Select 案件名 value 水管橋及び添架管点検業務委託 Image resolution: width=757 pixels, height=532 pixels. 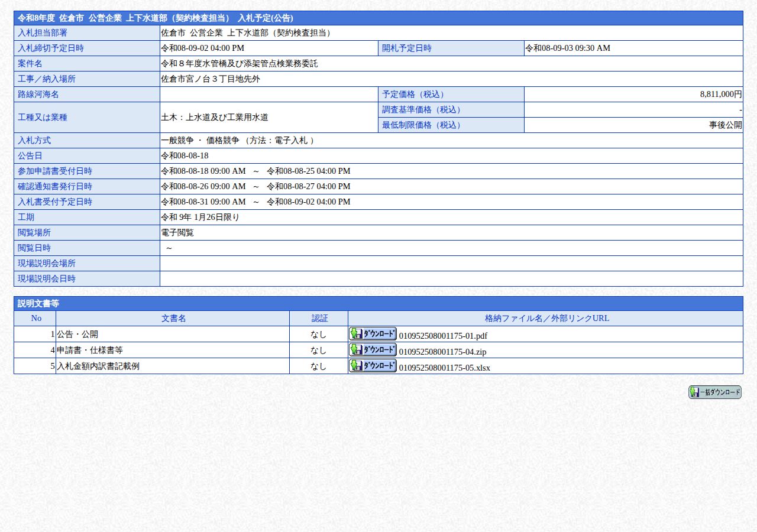pyautogui.click(x=239, y=63)
